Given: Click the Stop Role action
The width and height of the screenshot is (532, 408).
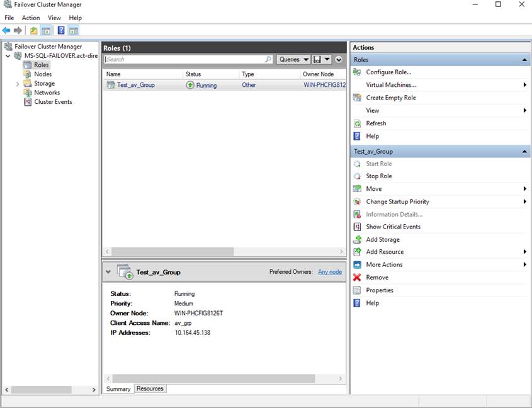Looking at the screenshot, I should point(378,176).
